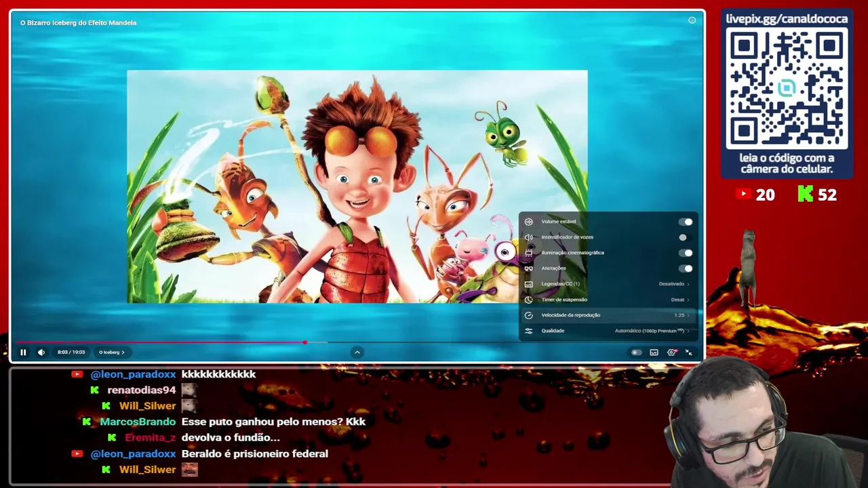Click the Kick icon beside Eremita_z
The image size is (868, 488).
click(x=112, y=438)
